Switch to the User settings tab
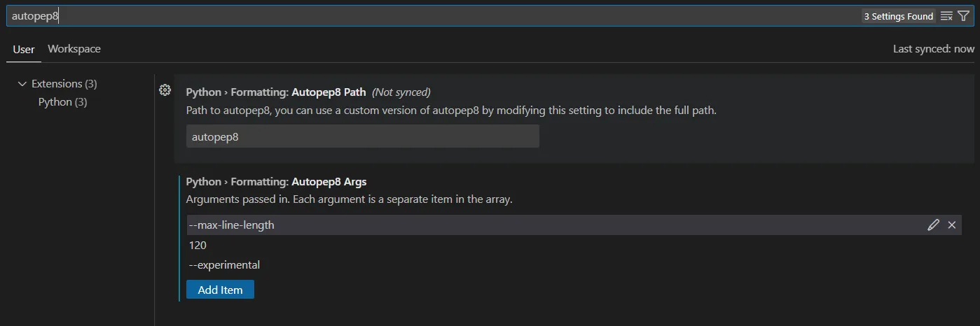980x326 pixels. point(24,49)
